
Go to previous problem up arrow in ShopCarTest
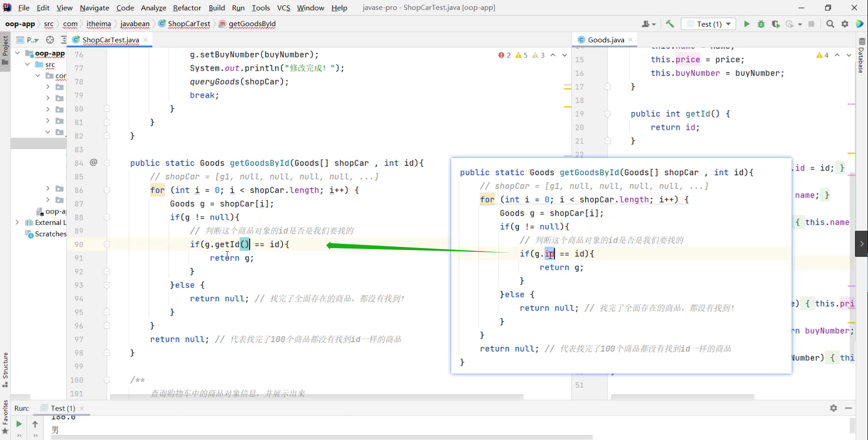553,55
